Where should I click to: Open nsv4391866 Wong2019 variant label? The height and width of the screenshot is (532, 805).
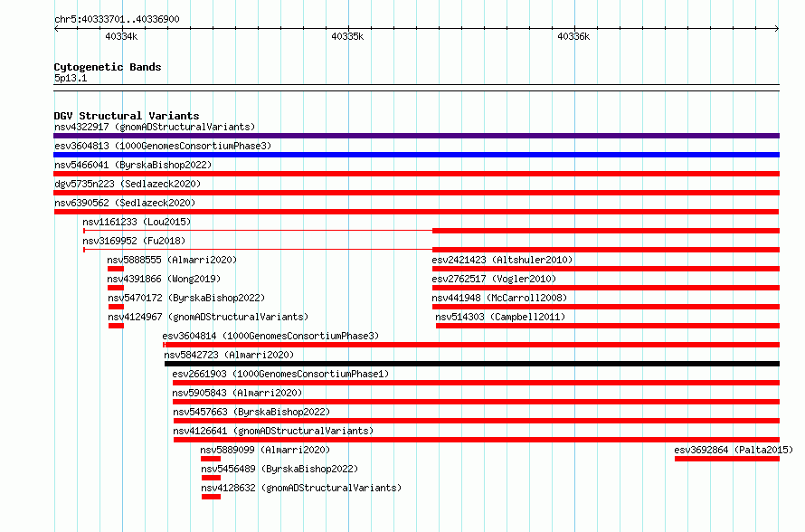(x=164, y=279)
